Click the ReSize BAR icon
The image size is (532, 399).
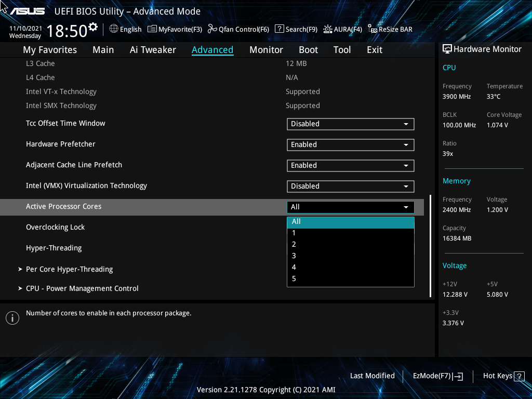[x=372, y=29]
